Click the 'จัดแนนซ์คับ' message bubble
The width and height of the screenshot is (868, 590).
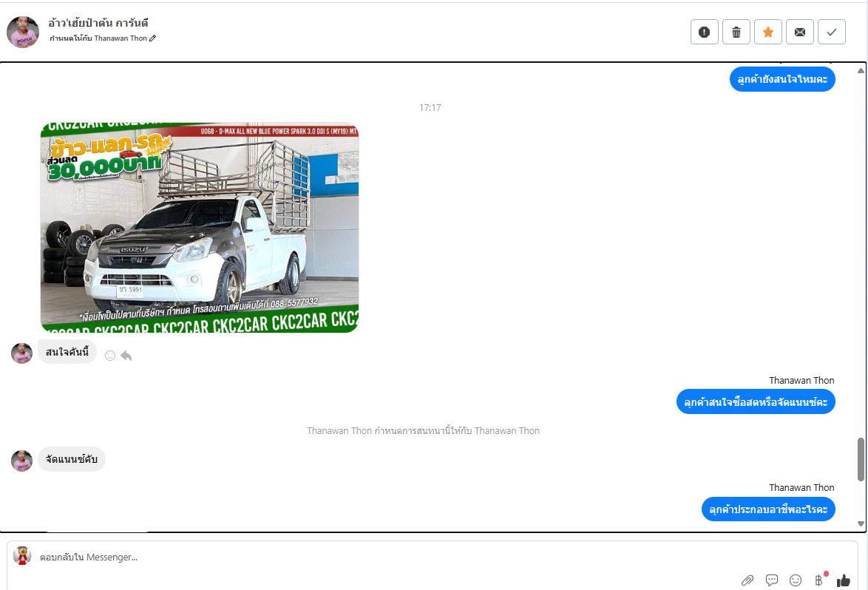(72, 459)
